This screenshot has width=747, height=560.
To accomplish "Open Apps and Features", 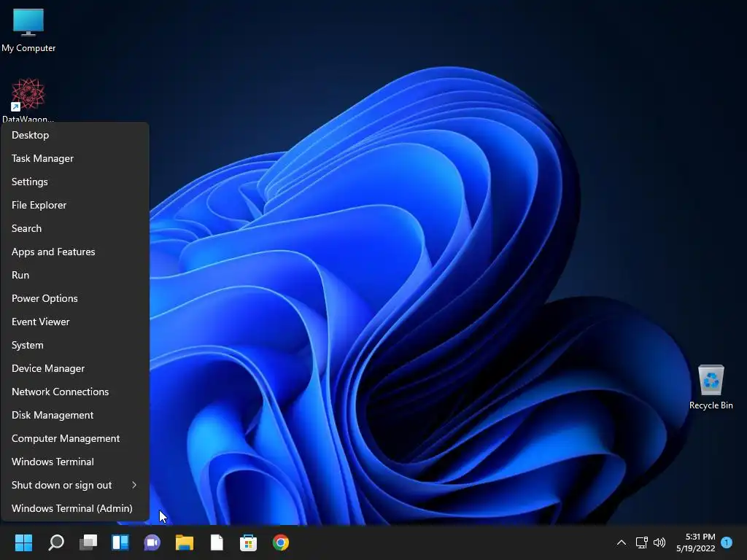I will click(75, 252).
